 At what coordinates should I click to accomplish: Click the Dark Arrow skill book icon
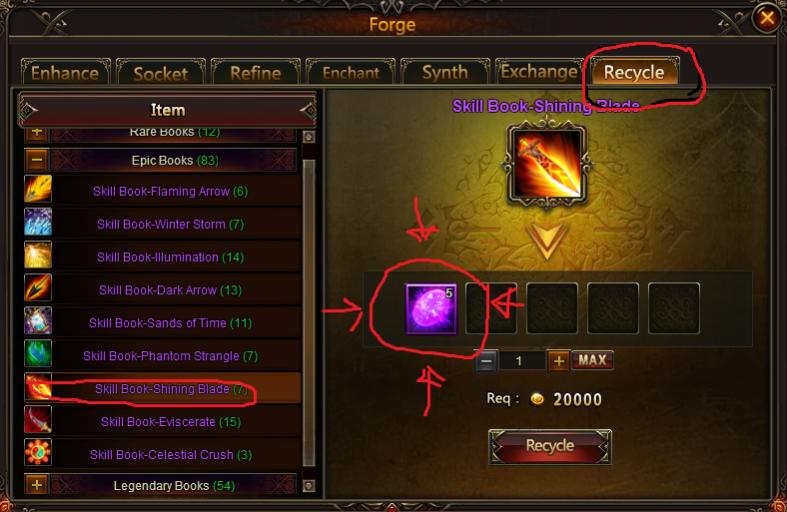point(38,288)
